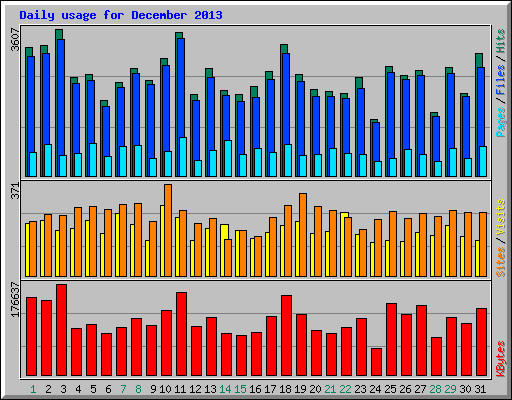Click day 10 on the x-axis

click(x=165, y=389)
